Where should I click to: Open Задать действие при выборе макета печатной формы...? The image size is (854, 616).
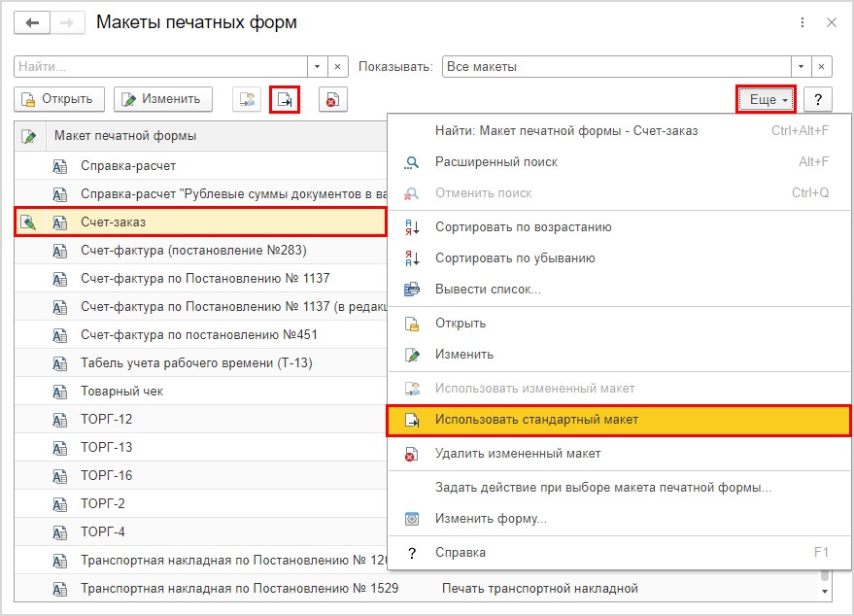619,488
